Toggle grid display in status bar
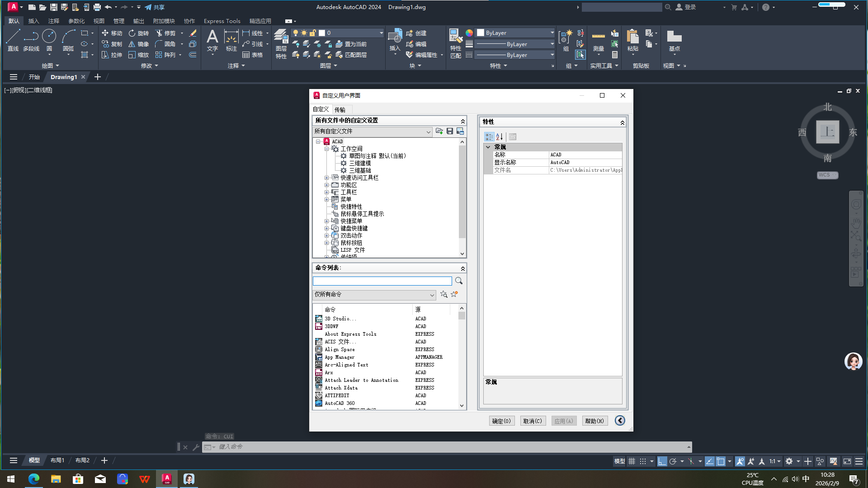Screen dimensions: 868x488 (632, 461)
